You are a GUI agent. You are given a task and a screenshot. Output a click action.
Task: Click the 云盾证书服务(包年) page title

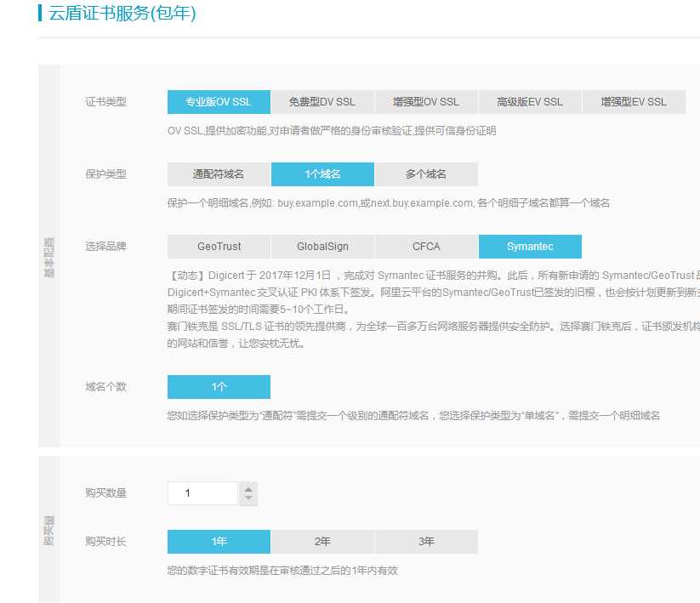click(122, 13)
